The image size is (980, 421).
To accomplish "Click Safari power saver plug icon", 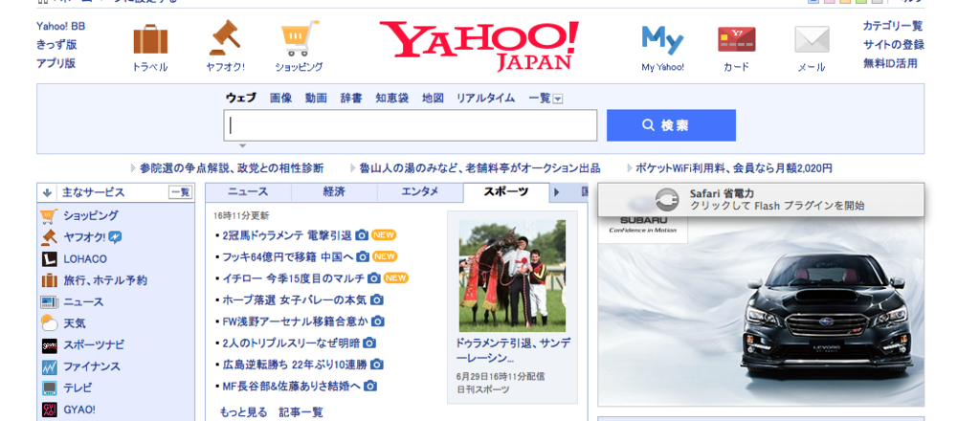I will pyautogui.click(x=667, y=199).
